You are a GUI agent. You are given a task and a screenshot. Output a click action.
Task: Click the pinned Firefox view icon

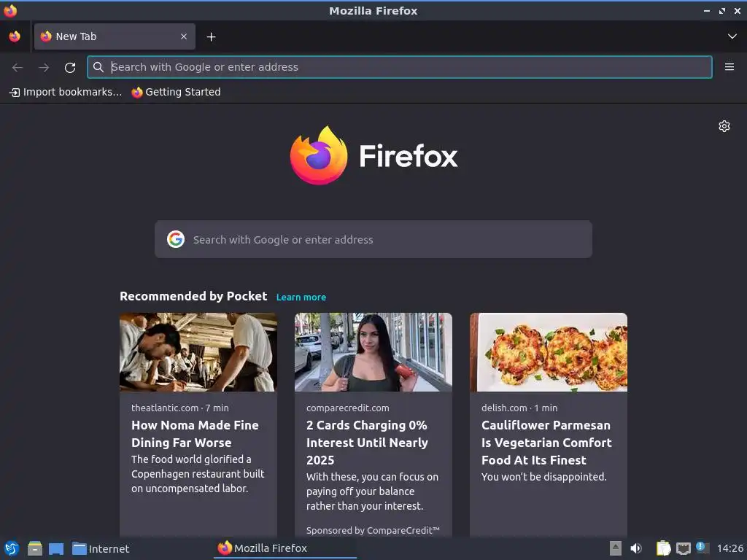[x=15, y=36]
